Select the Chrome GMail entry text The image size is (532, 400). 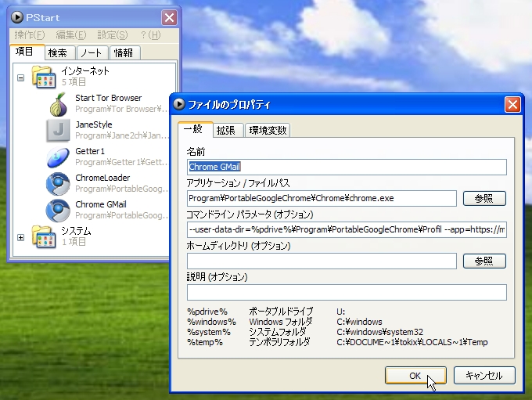coord(101,204)
